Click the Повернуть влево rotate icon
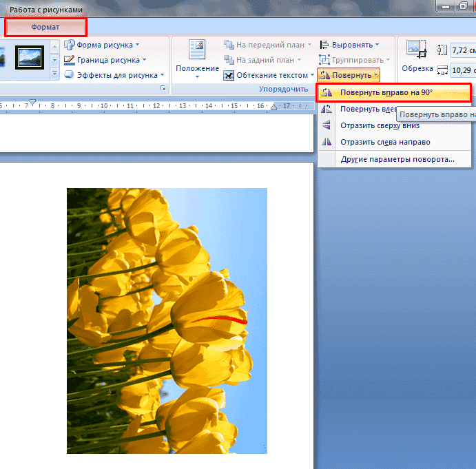Image resolution: width=476 pixels, height=469 pixels. click(327, 109)
